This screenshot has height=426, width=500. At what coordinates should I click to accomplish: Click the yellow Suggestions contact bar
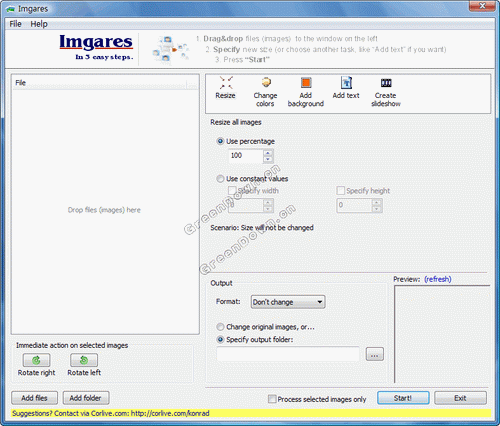coord(251,413)
